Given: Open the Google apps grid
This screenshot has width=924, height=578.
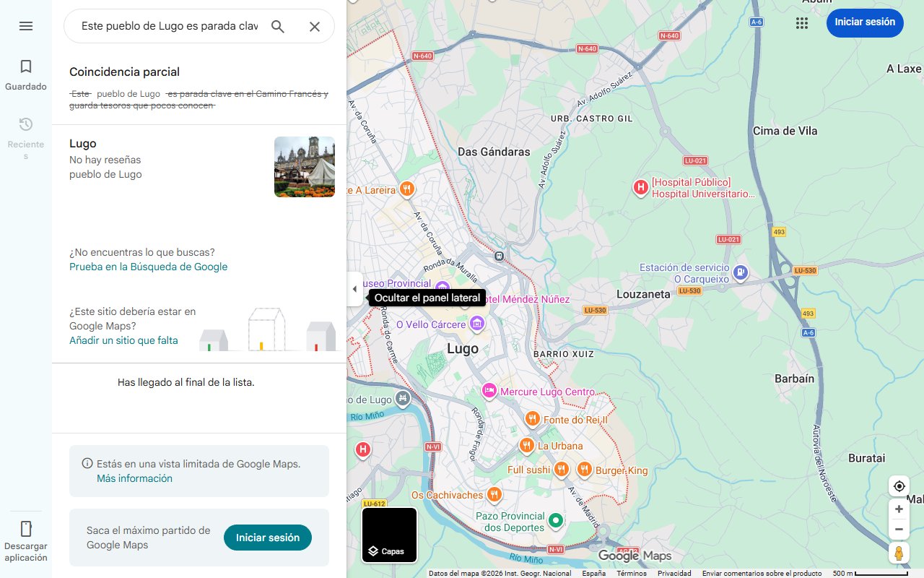Looking at the screenshot, I should [801, 22].
